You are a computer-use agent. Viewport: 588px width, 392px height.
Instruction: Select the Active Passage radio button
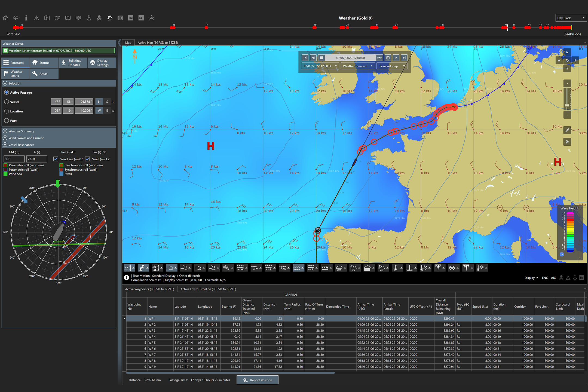pyautogui.click(x=7, y=93)
